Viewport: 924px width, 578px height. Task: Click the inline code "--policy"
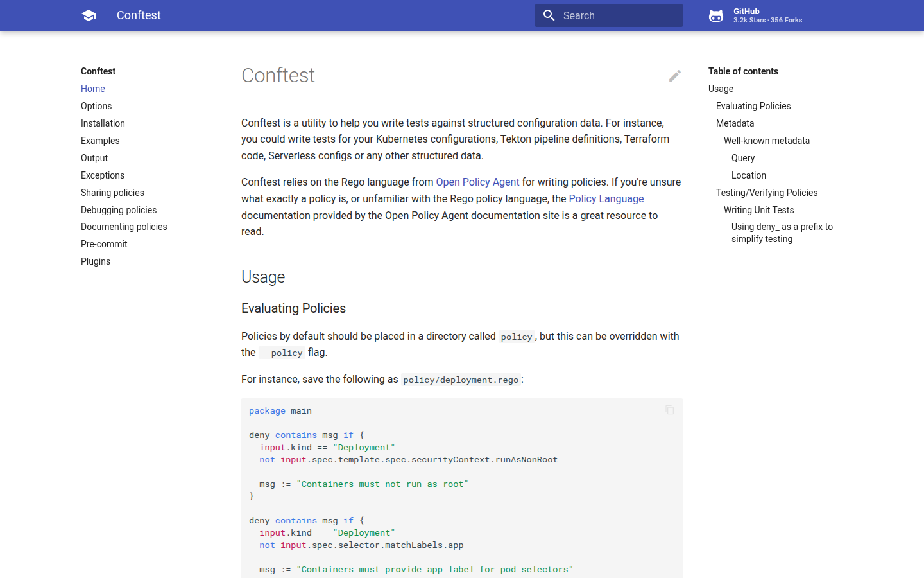point(282,353)
